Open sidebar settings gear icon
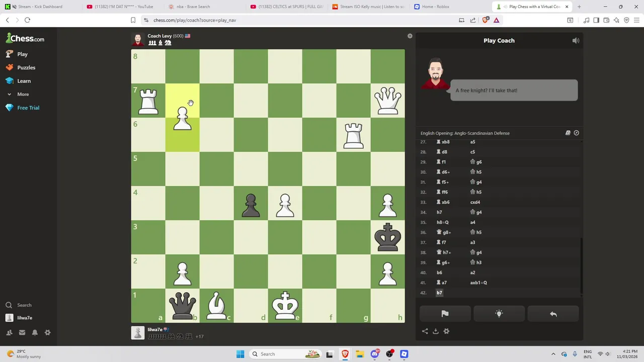The width and height of the screenshot is (644, 362). coord(48,332)
